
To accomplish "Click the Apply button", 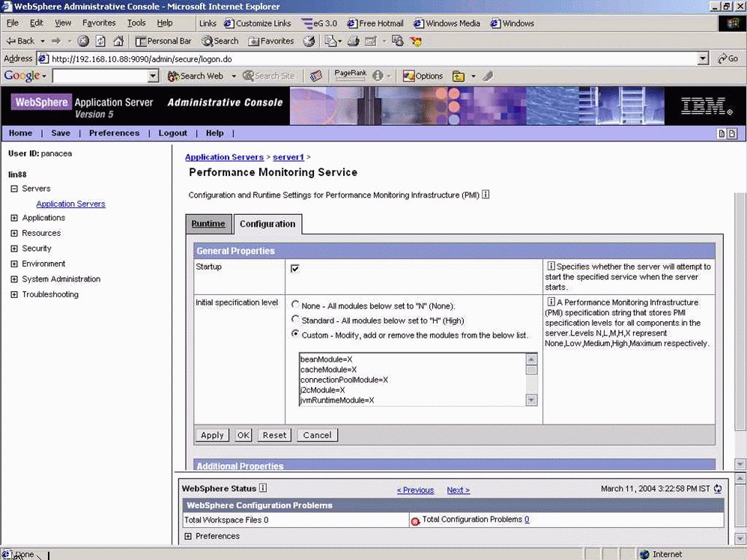I will (212, 435).
